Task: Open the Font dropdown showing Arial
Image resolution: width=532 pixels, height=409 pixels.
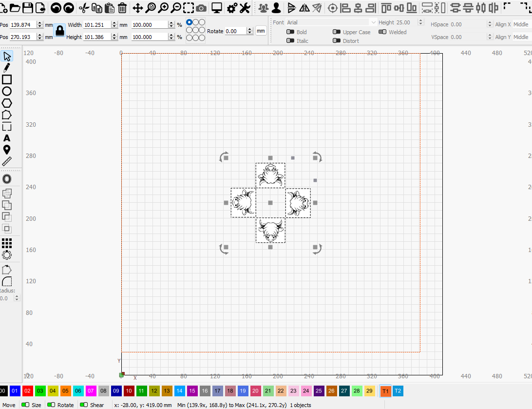Action: tap(331, 22)
